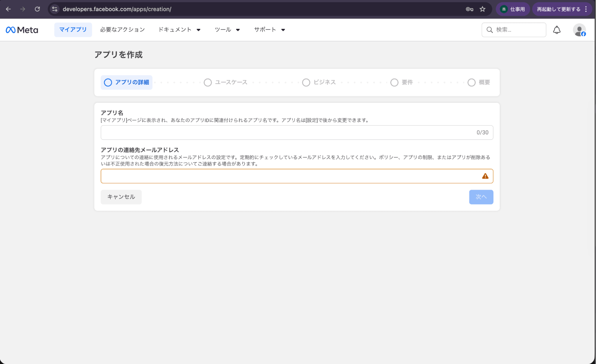Select the アプリの詳細 step

127,82
